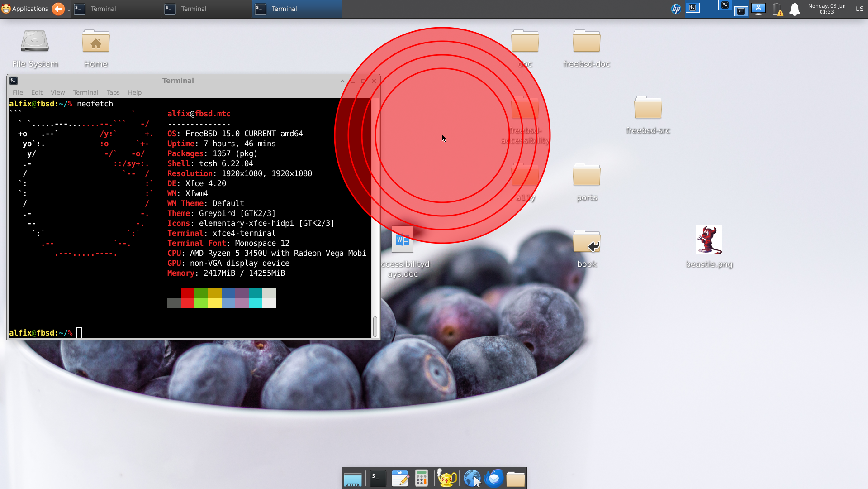
Task: Click the HP system tray icon
Action: pyautogui.click(x=676, y=9)
